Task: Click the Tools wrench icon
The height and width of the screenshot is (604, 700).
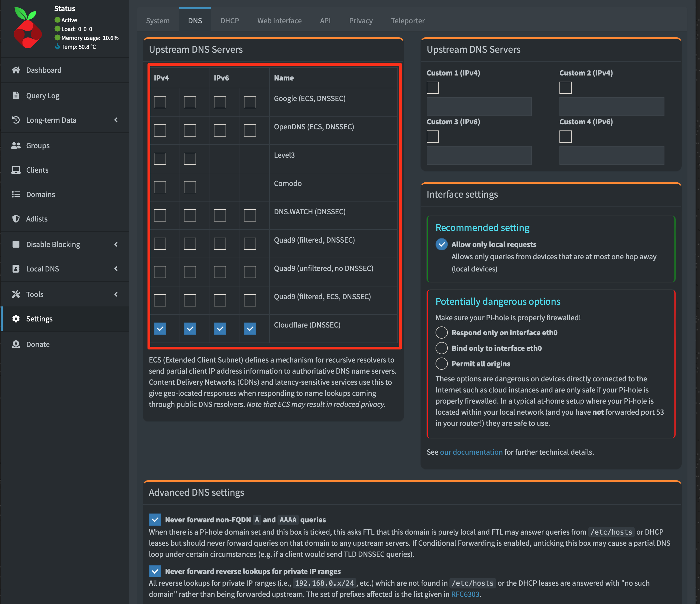Action: coord(16,294)
